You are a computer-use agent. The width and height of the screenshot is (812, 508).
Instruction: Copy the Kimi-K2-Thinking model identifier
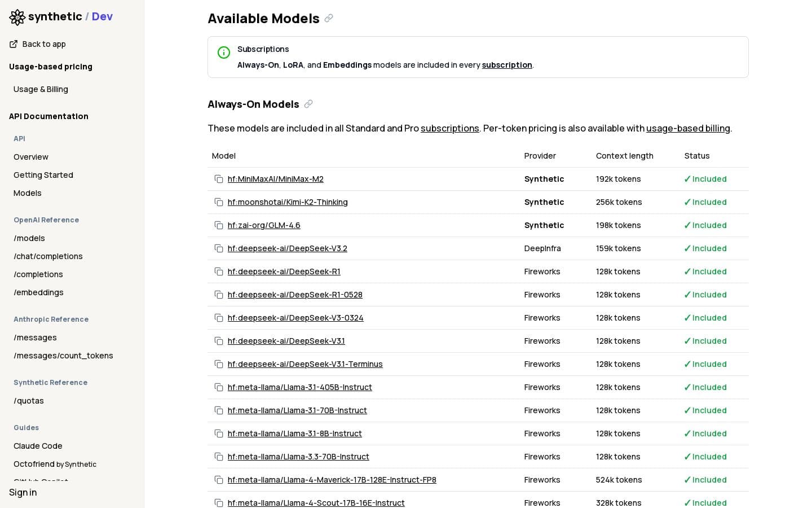click(x=219, y=202)
